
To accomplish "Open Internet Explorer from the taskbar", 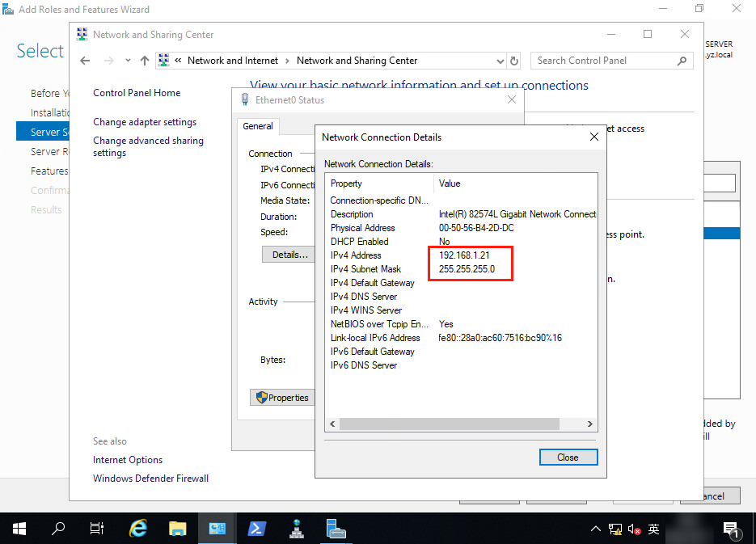I will [138, 529].
